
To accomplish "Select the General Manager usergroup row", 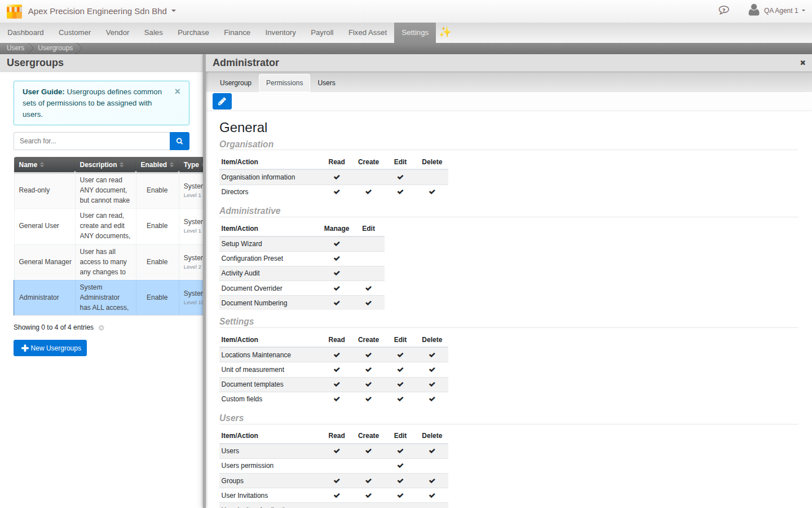I will pos(108,262).
